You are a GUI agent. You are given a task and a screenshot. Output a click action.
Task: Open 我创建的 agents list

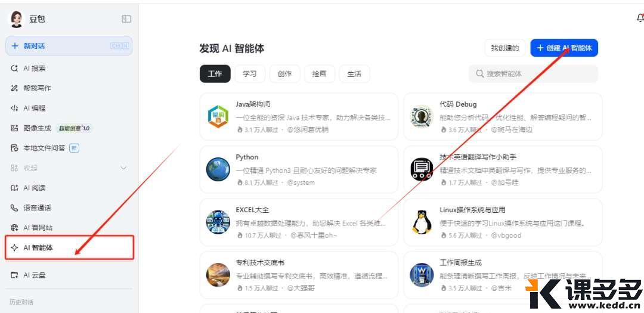(x=505, y=48)
